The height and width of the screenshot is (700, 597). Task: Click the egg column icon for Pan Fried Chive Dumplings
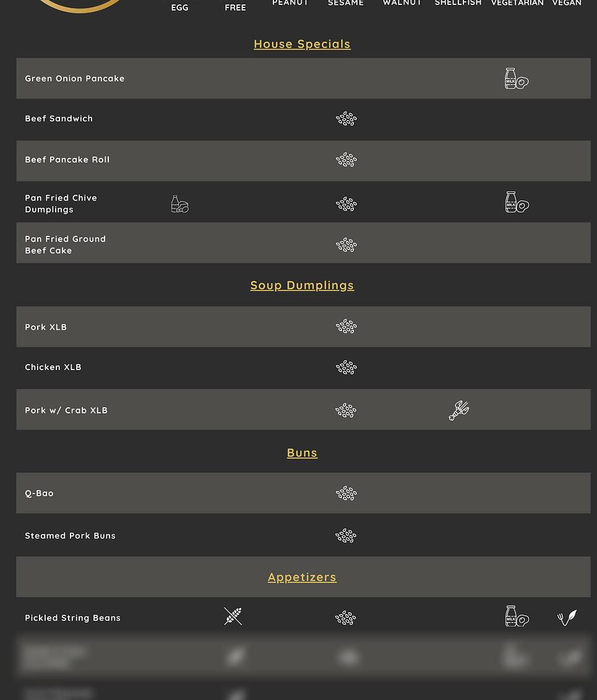tap(180, 204)
